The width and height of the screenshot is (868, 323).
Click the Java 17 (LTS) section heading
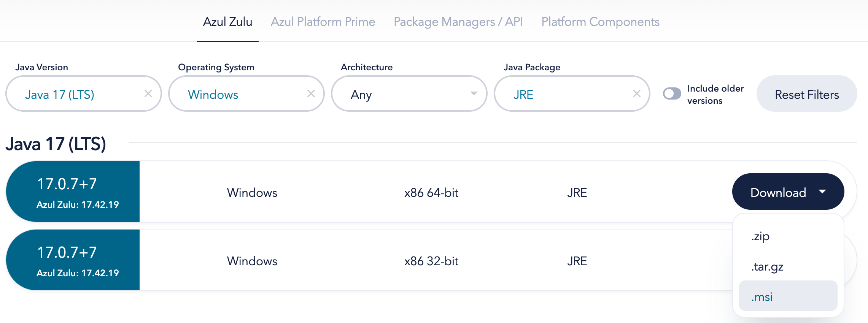56,144
